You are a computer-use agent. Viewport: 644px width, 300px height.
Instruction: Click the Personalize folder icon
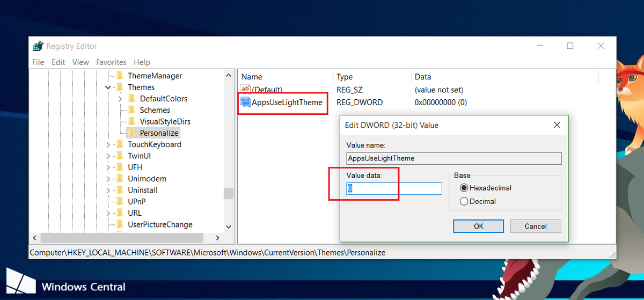click(131, 133)
